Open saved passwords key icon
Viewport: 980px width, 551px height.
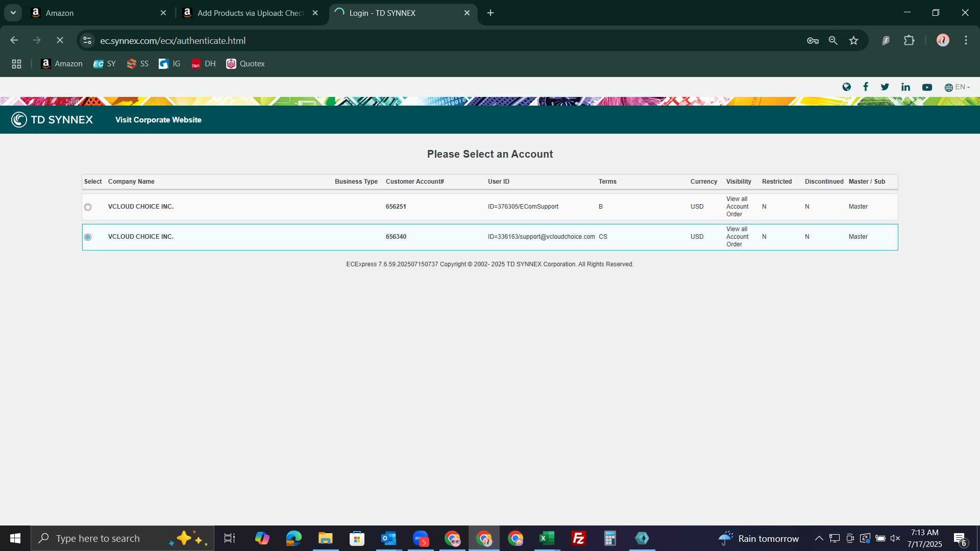(813, 41)
